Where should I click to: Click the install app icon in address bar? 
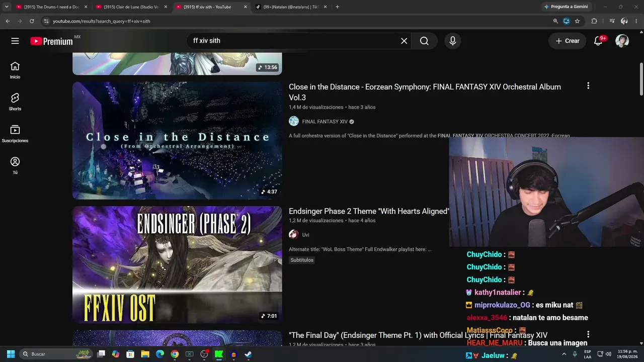pos(567,21)
